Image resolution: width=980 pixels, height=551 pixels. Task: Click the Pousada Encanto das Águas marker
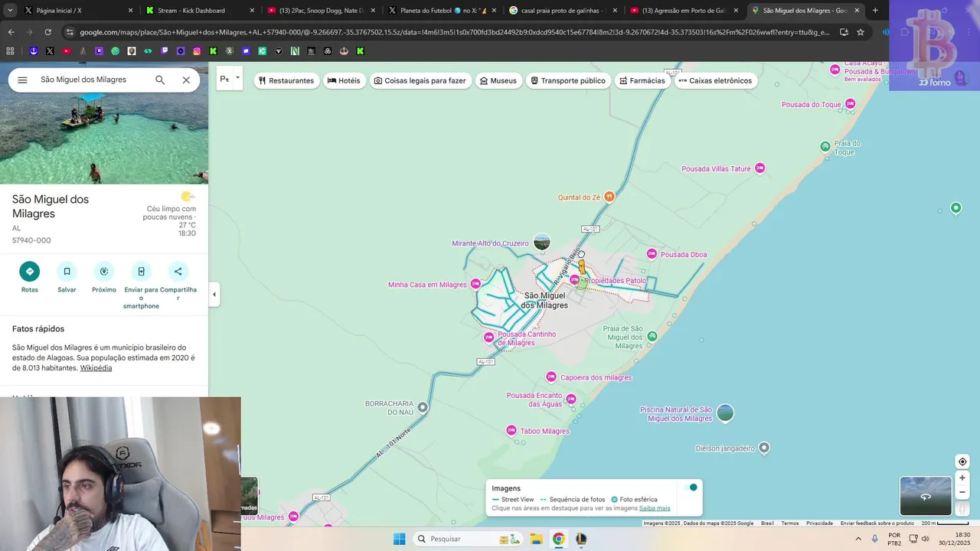(x=571, y=399)
